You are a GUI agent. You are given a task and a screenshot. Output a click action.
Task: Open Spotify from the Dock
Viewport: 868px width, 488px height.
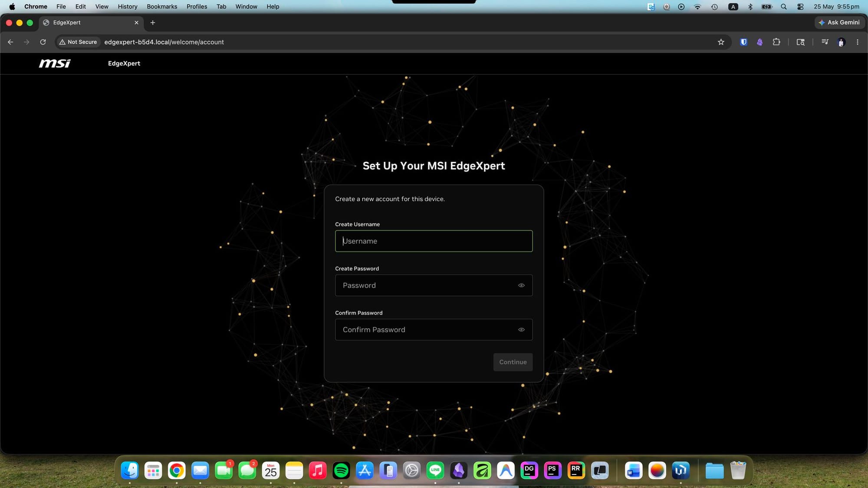tap(341, 471)
